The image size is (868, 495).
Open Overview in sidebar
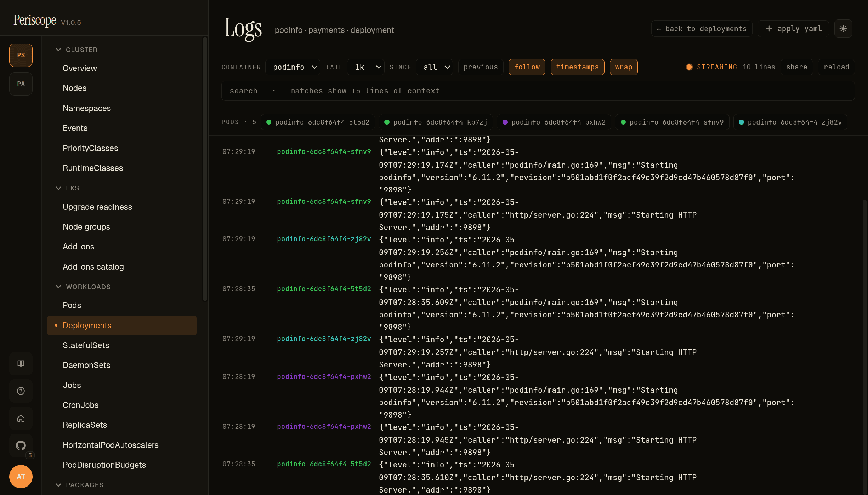(x=122, y=68)
